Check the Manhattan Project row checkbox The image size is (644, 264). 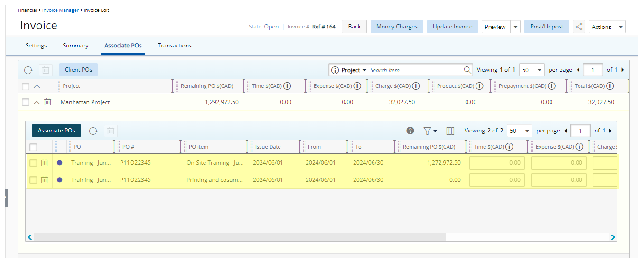[26, 102]
